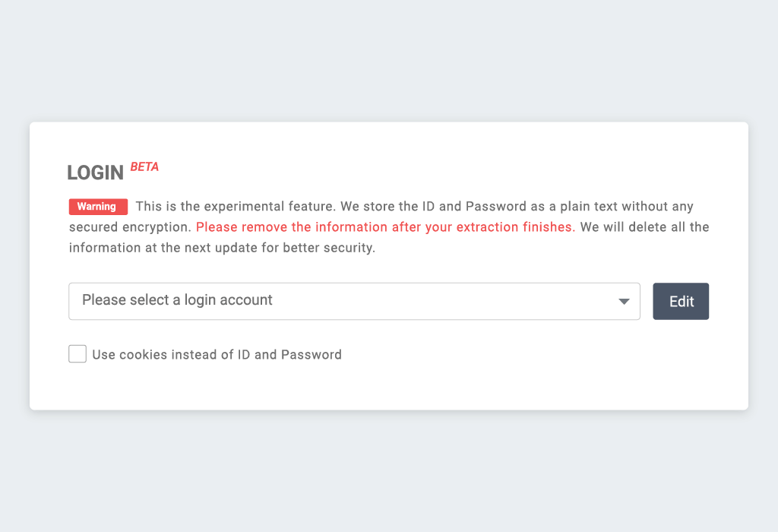Expand account list via the gray triangle

[x=624, y=302]
